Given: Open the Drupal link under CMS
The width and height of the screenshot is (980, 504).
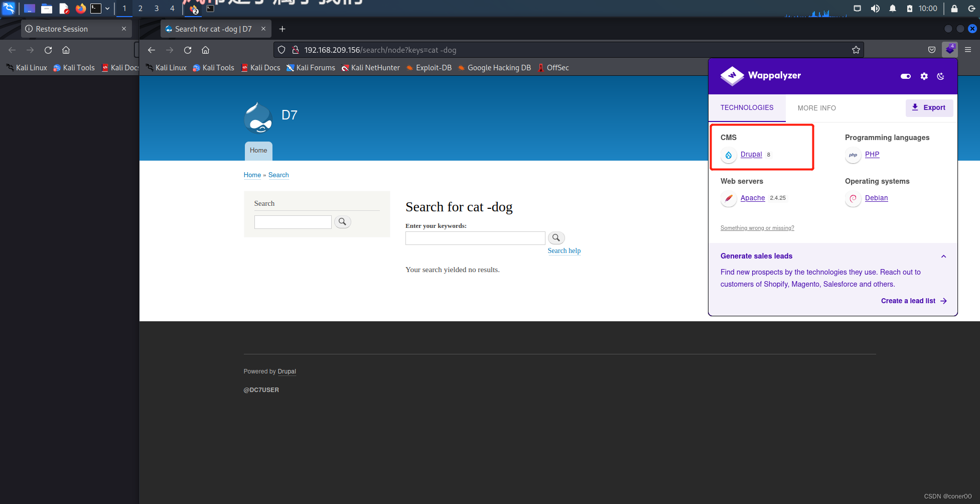Looking at the screenshot, I should [751, 154].
